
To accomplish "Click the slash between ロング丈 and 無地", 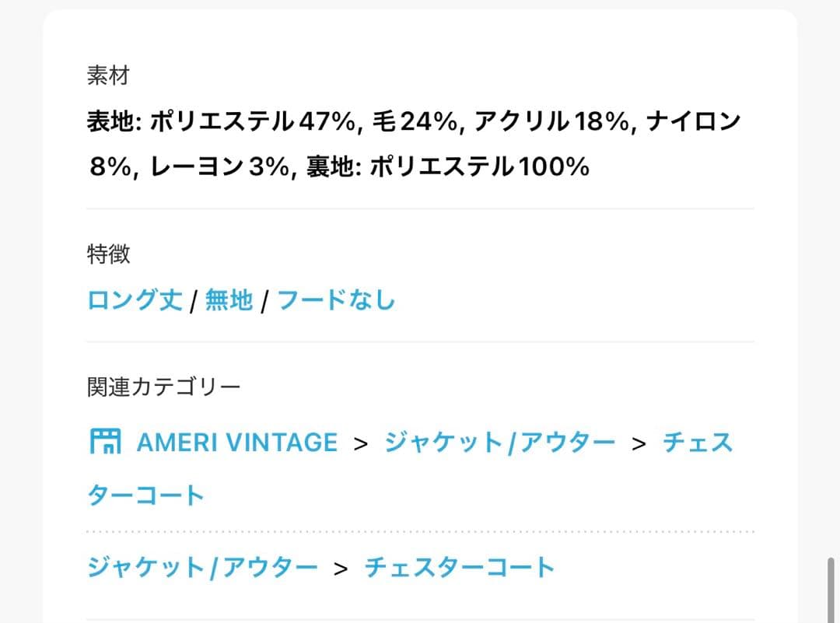I will coord(193,301).
